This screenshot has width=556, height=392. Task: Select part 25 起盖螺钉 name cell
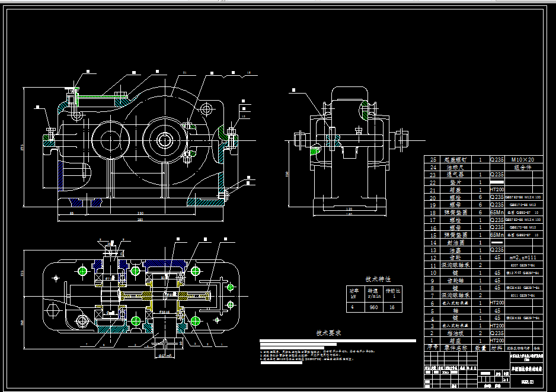pyautogui.click(x=456, y=160)
